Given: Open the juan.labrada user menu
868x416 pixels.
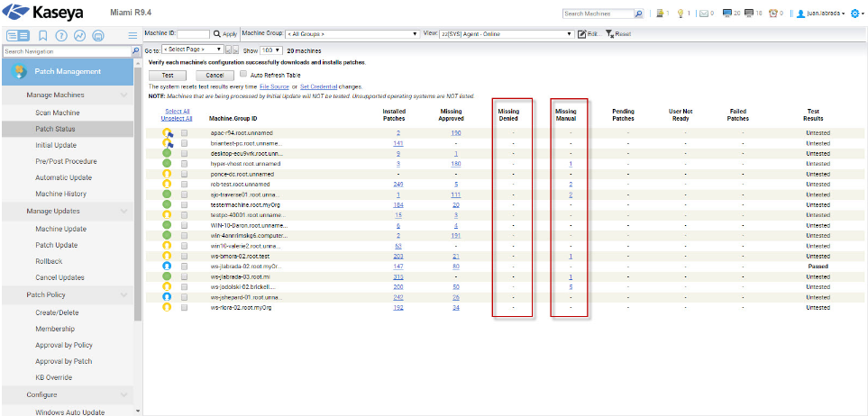Looking at the screenshot, I should click(x=820, y=14).
